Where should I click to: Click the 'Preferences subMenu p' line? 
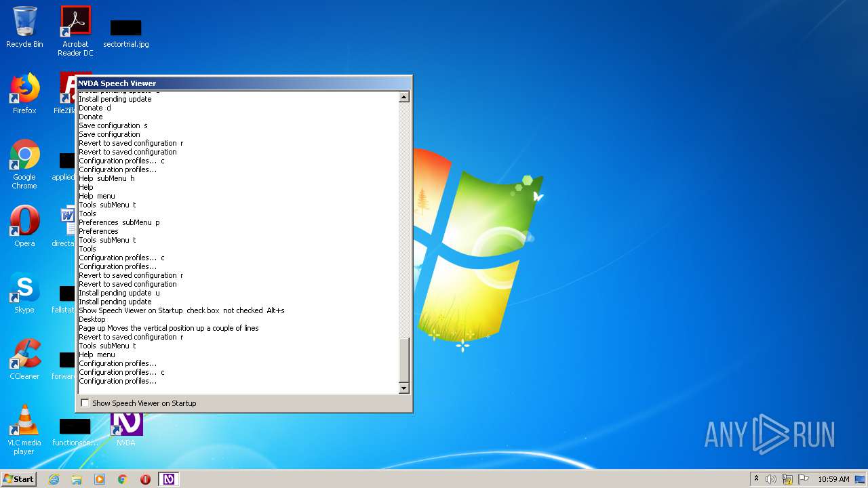[x=119, y=222]
